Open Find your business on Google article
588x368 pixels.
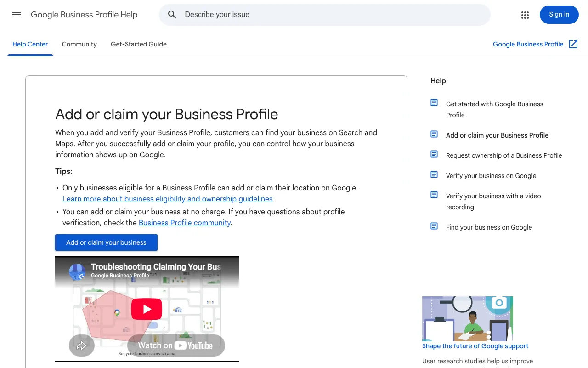[489, 227]
